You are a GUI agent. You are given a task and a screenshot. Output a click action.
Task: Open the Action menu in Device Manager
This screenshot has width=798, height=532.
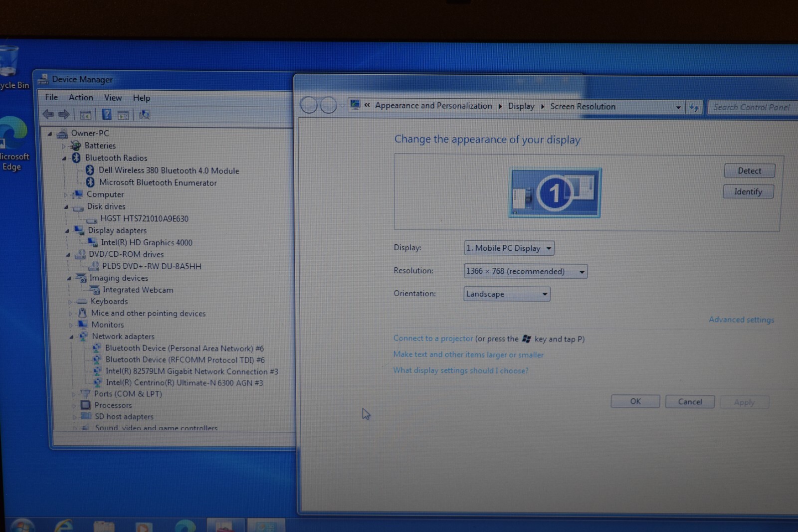pos(81,97)
